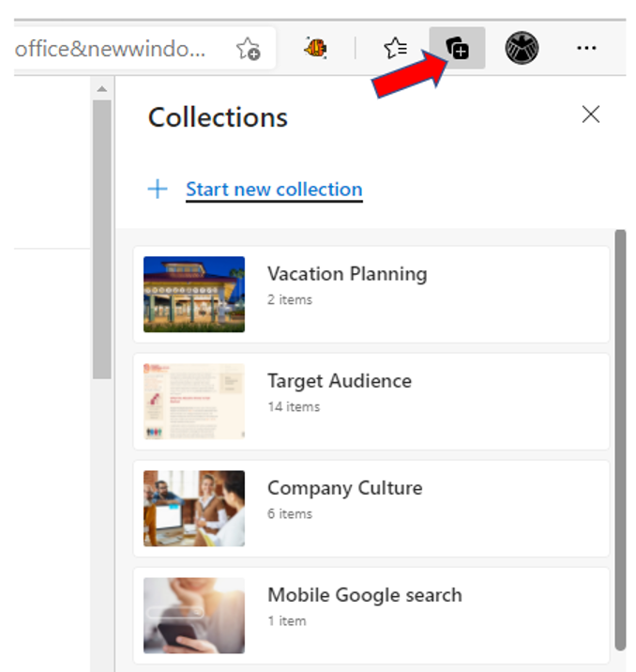The width and height of the screenshot is (636, 672).
Task: Click the Target Audience thumbnail image
Action: click(x=194, y=401)
